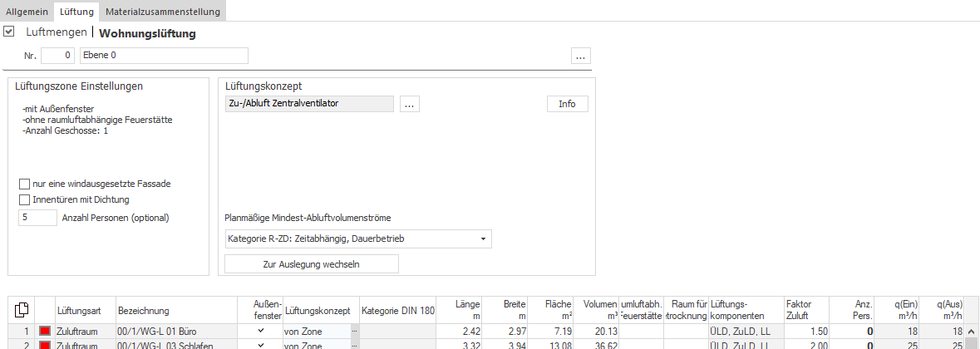Open the Materialzusammenstellung tab
Screen dimensions: 980x349
click(162, 12)
